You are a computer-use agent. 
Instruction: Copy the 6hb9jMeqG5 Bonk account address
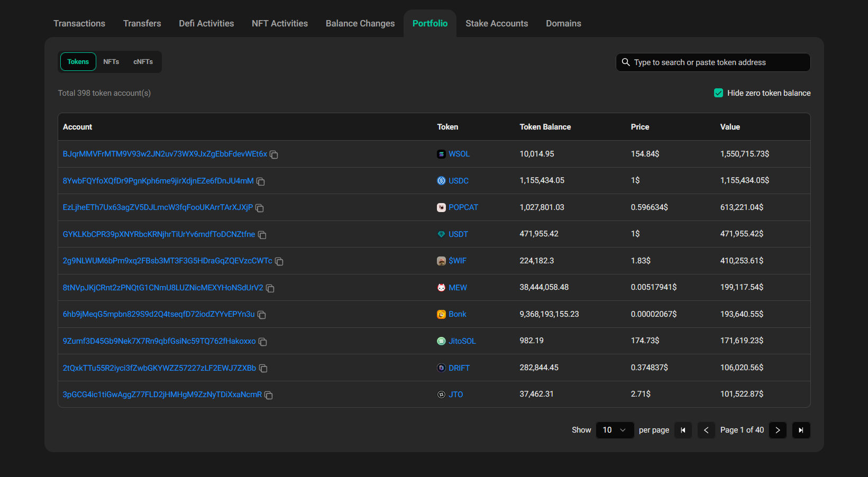coord(261,315)
